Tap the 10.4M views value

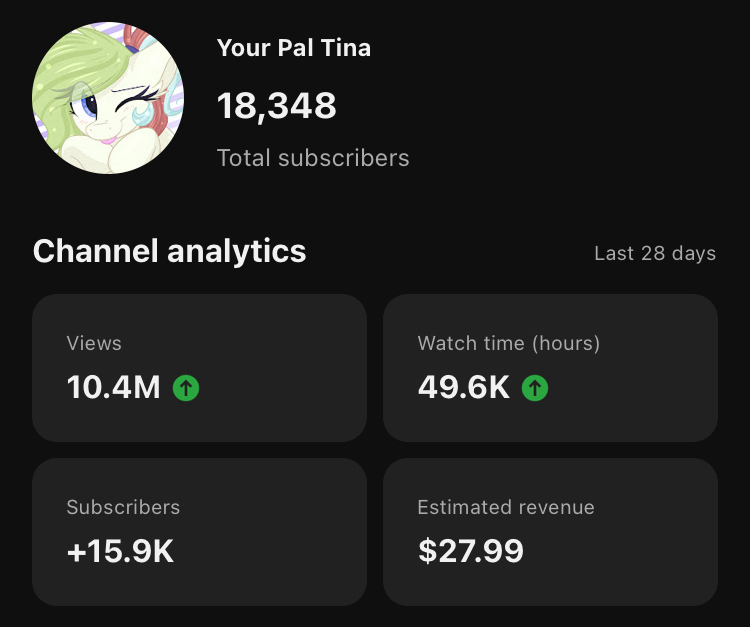(x=113, y=388)
